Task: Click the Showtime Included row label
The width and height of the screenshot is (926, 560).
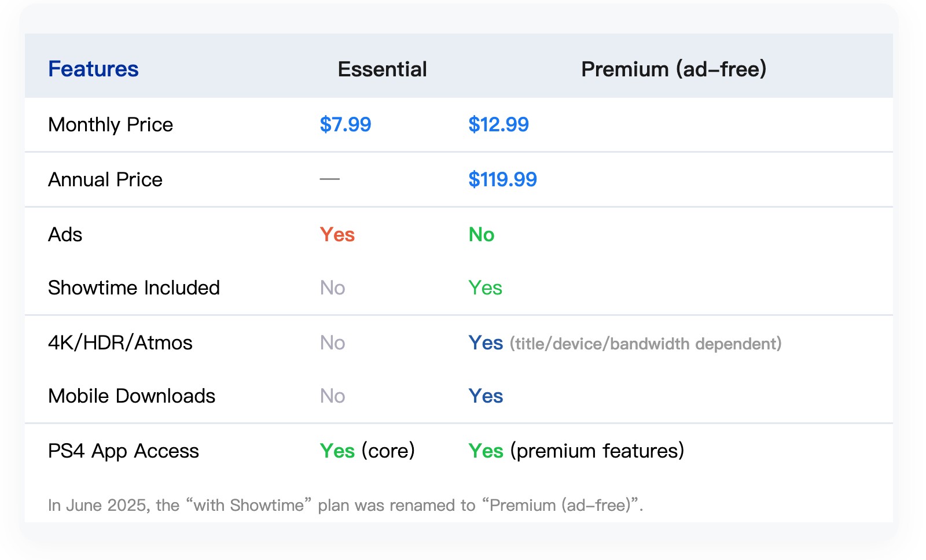Action: pyautogui.click(x=134, y=288)
